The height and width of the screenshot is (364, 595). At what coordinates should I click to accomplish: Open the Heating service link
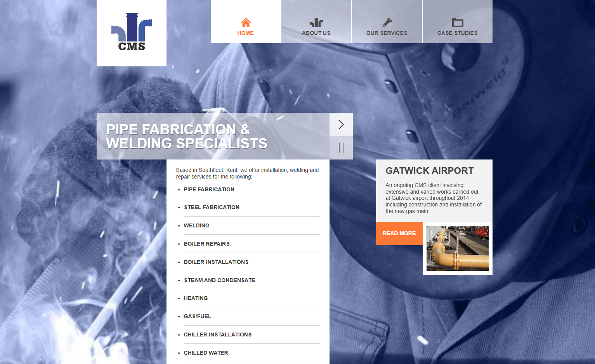point(196,298)
